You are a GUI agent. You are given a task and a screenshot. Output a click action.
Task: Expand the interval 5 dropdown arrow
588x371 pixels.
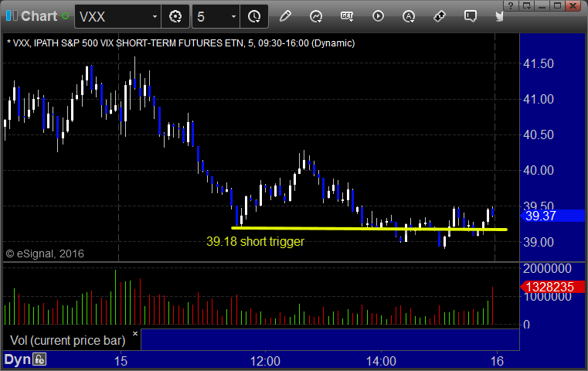pyautogui.click(x=233, y=16)
